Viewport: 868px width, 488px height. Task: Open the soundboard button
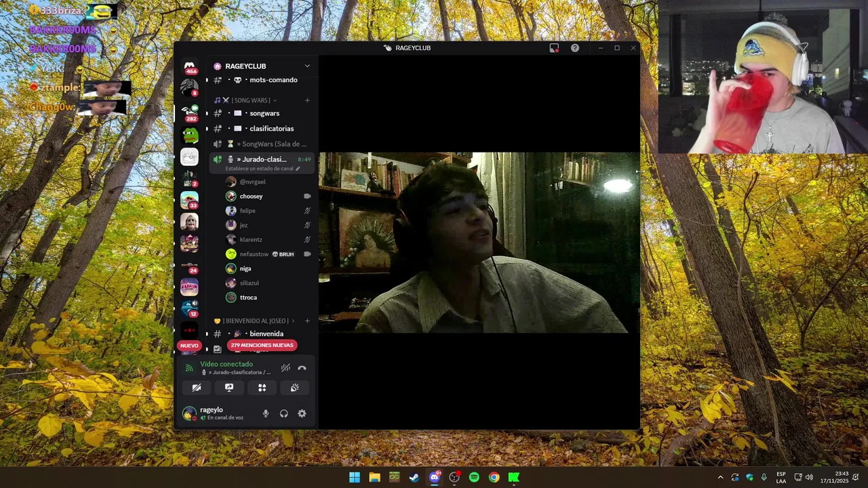pyautogui.click(x=294, y=388)
